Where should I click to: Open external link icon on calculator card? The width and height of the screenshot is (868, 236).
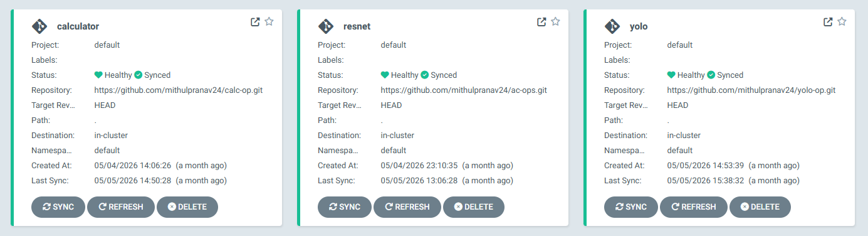[x=255, y=22]
